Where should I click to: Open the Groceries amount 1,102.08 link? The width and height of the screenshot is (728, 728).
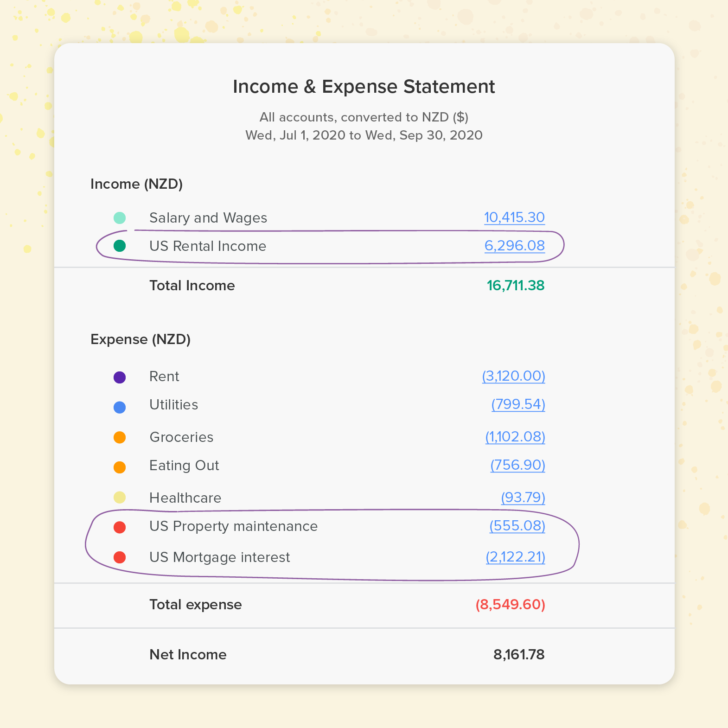(x=515, y=437)
